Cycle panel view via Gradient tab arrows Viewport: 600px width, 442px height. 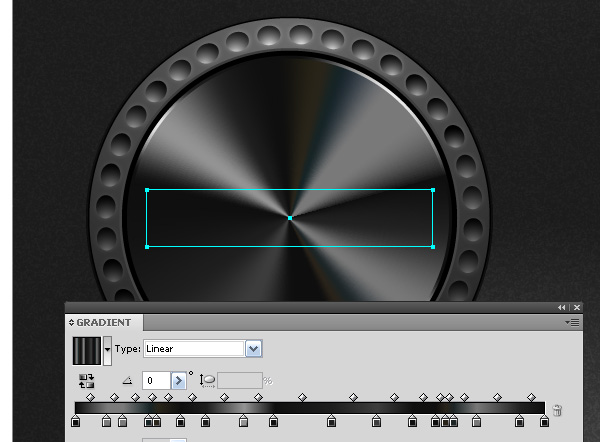point(71,323)
